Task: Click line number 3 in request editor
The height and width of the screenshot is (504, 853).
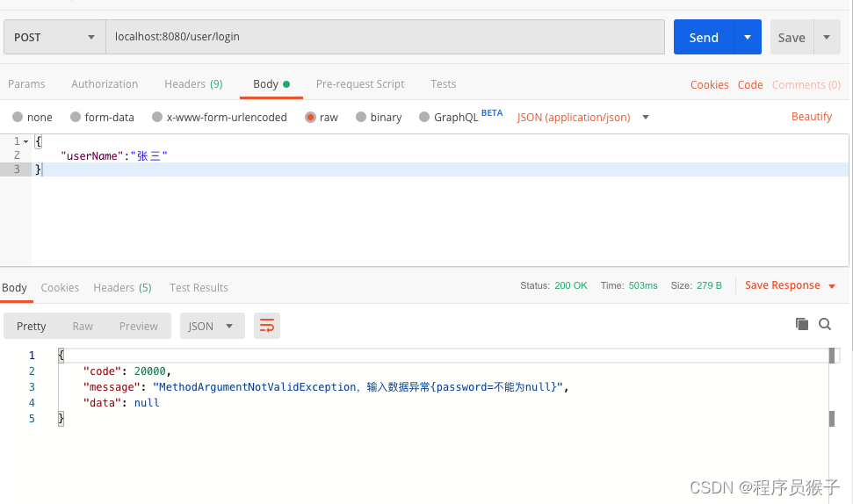Action: (x=17, y=169)
